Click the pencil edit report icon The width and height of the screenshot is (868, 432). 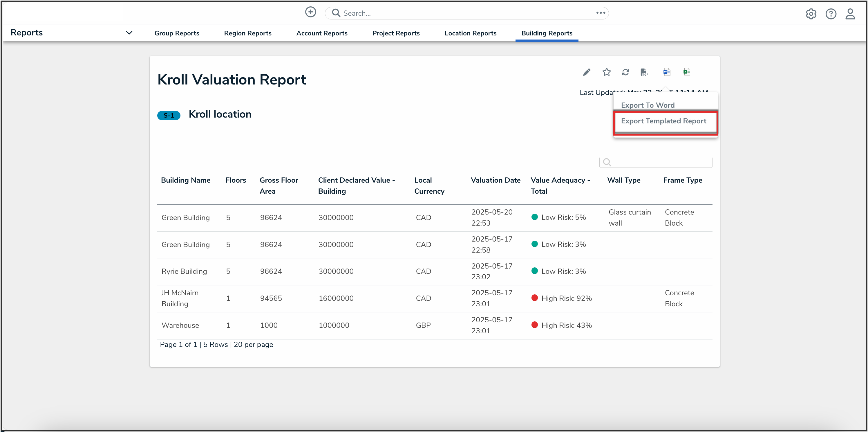point(587,72)
